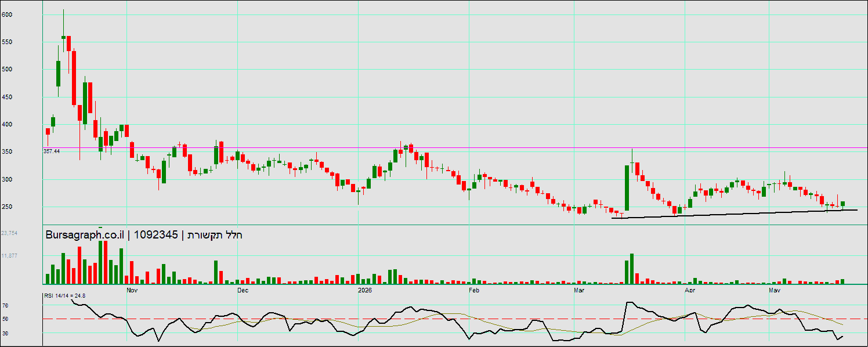Click the Feb date label on time axis
Image resolution: width=868 pixels, height=347 pixels.
[x=473, y=289]
